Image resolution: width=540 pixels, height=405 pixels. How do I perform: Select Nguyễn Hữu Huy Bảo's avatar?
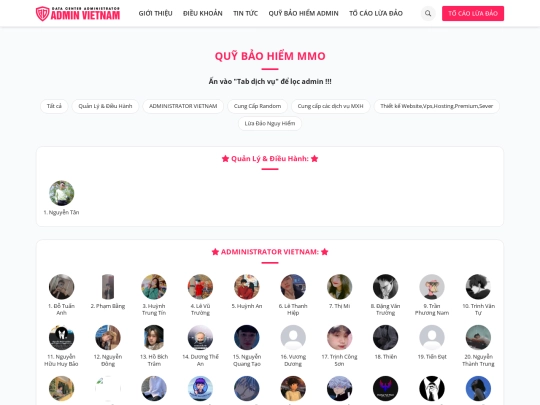tap(62, 338)
